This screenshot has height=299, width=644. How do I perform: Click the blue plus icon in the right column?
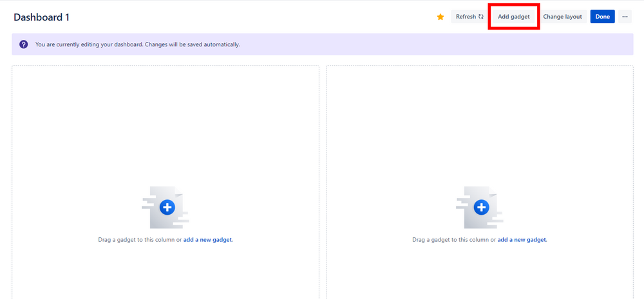point(481,208)
